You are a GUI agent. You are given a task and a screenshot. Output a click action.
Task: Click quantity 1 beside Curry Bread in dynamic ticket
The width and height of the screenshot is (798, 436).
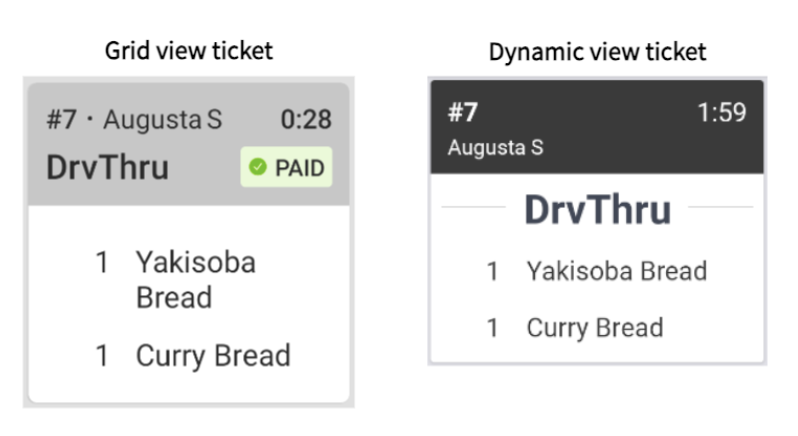pos(492,328)
